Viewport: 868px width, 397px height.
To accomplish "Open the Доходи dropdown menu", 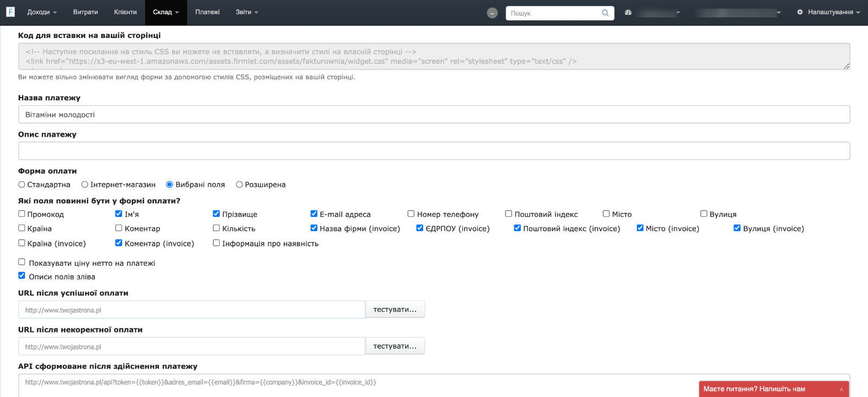I will (42, 12).
